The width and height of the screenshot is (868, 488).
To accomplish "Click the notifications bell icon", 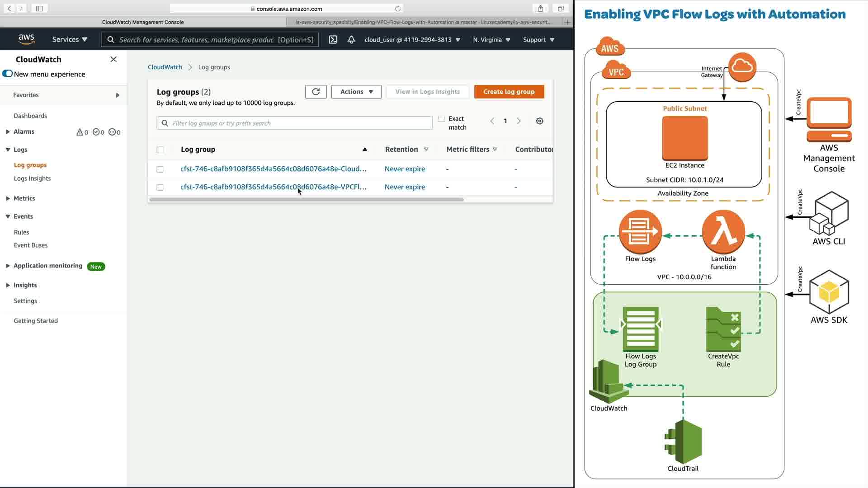I will (351, 40).
